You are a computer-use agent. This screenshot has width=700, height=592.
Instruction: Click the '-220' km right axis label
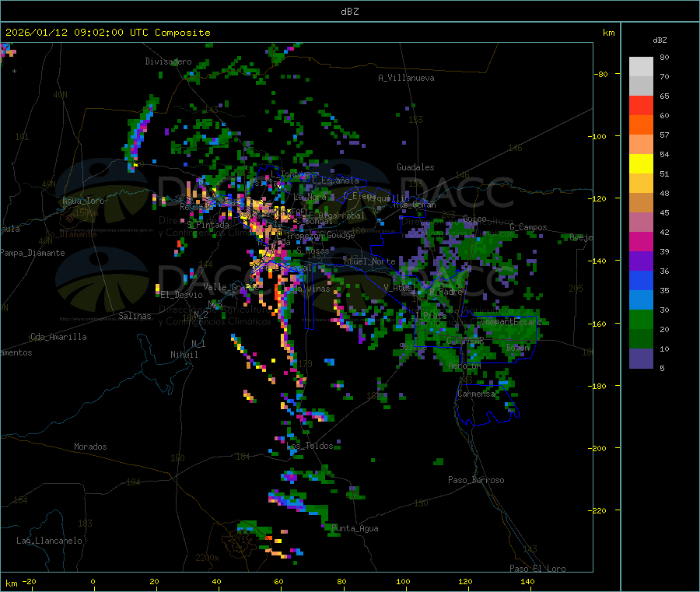pyautogui.click(x=597, y=511)
